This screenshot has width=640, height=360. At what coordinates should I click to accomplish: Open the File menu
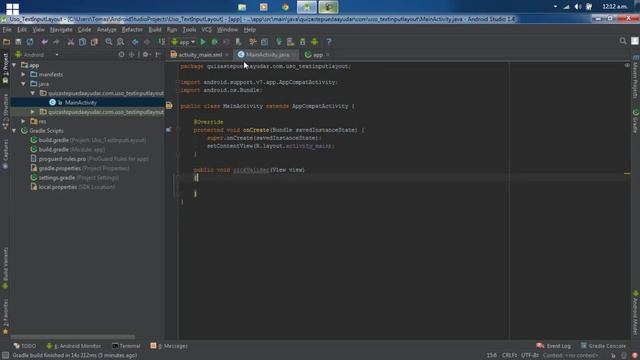coord(7,30)
